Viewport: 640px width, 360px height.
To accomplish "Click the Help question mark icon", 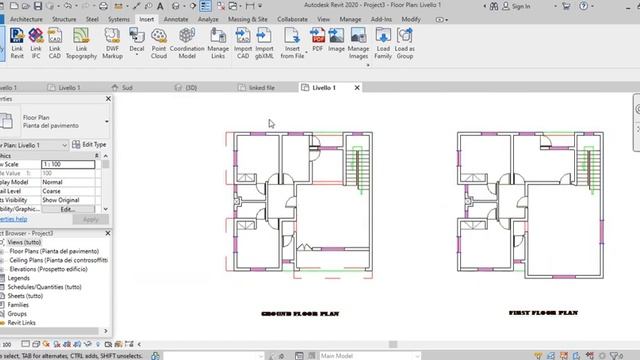I will [x=584, y=6].
